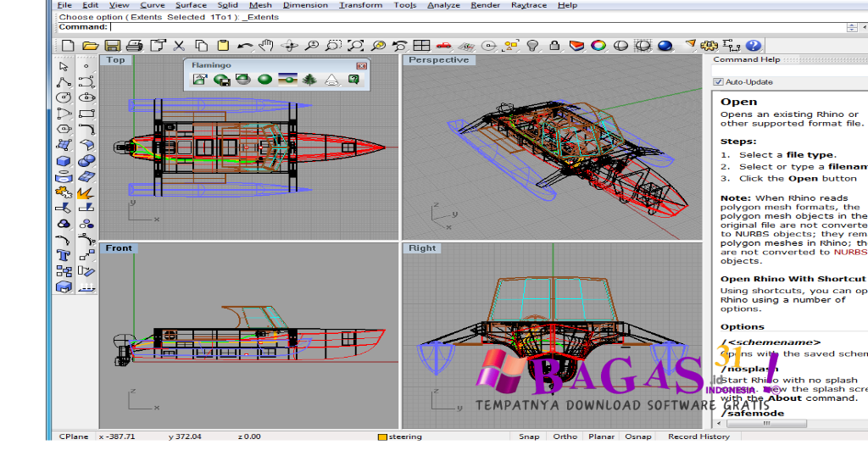868x456 pixels.
Task: Toggle the Auto-Update checkbox
Action: tap(718, 82)
